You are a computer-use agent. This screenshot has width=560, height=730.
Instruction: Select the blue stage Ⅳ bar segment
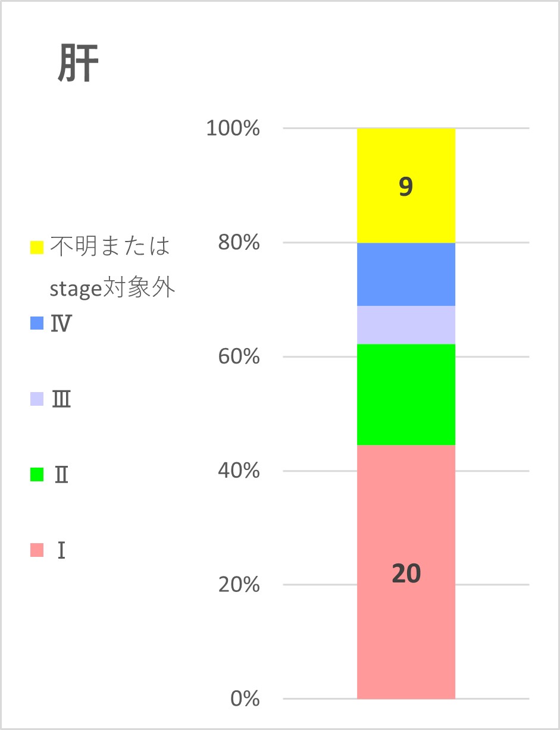click(406, 274)
